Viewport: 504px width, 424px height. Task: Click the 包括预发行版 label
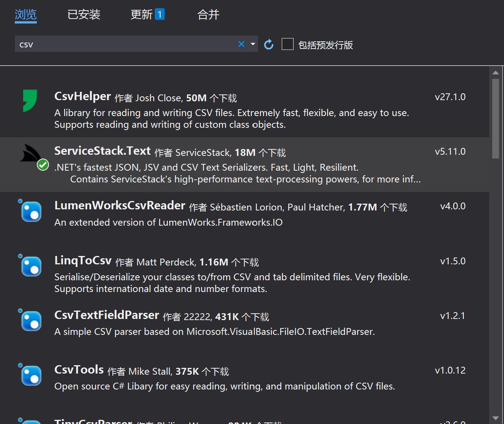[326, 45]
